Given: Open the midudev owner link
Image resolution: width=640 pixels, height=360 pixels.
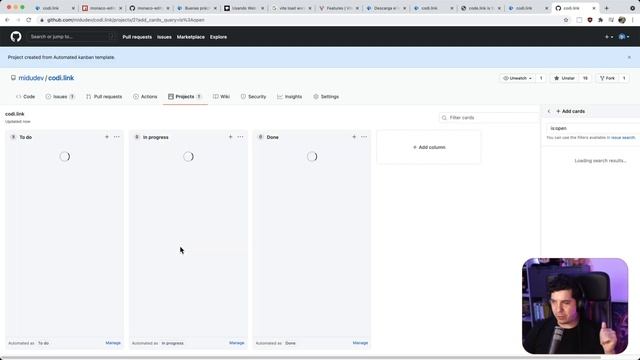Looking at the screenshot, I should (x=31, y=78).
